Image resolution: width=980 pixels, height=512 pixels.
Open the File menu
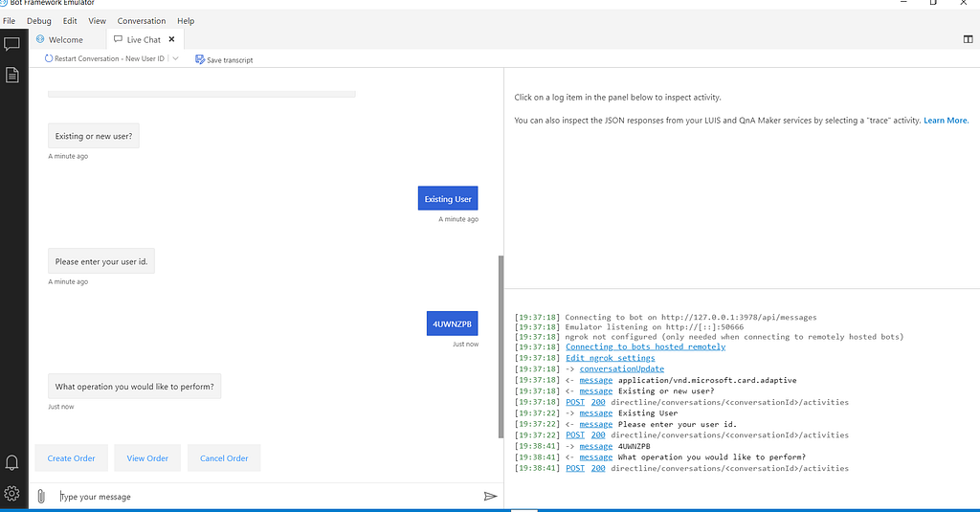pyautogui.click(x=9, y=21)
